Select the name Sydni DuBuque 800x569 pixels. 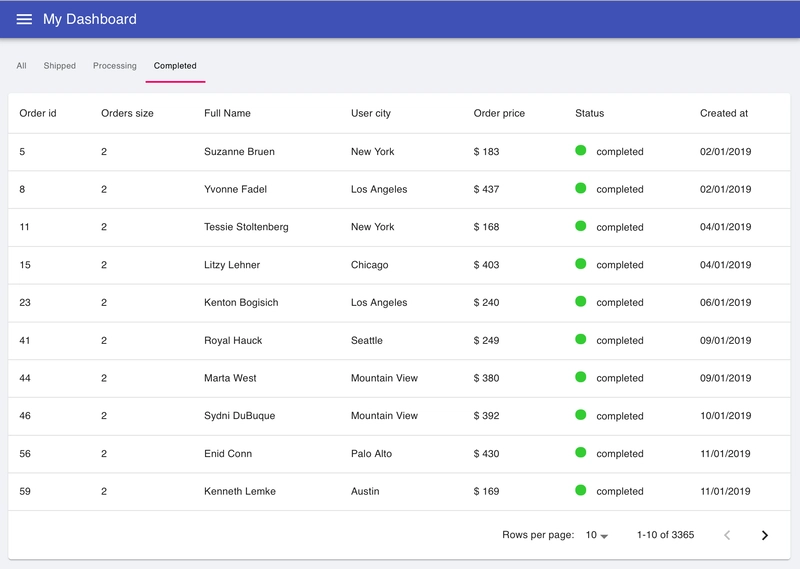coord(239,416)
